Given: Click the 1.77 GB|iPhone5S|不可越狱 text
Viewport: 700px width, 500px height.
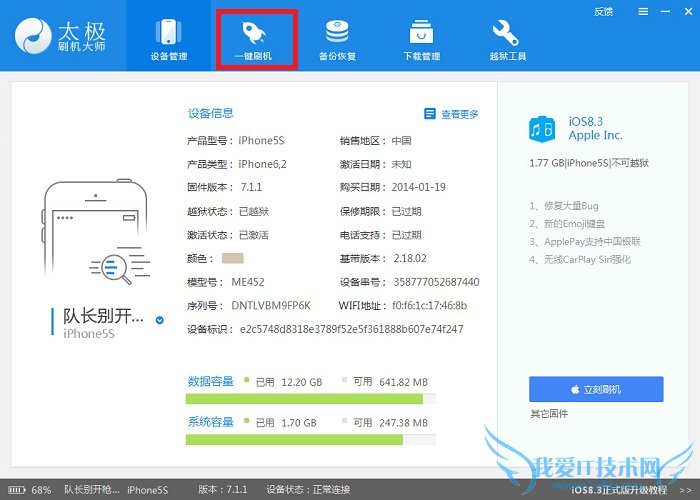Looking at the screenshot, I should tap(589, 163).
